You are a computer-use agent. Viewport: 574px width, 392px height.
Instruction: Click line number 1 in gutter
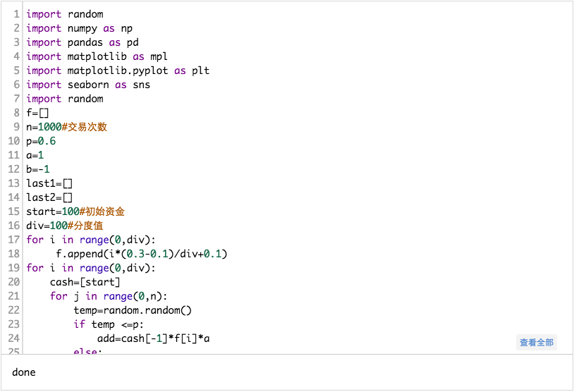pos(16,14)
